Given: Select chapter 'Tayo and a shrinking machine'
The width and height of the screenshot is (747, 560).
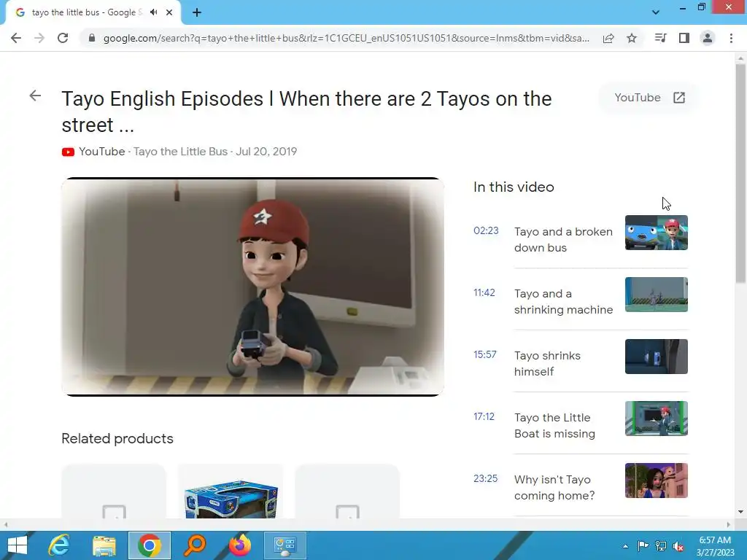Looking at the screenshot, I should (x=564, y=301).
